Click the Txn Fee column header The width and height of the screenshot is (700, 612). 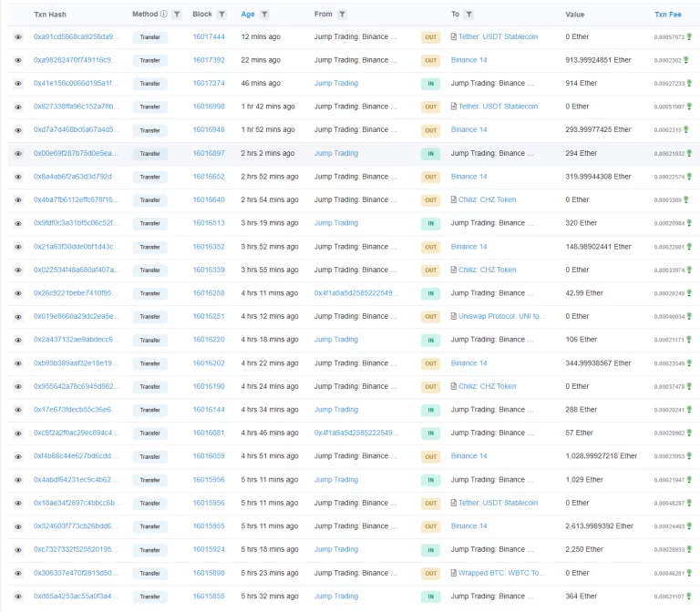[x=666, y=15]
